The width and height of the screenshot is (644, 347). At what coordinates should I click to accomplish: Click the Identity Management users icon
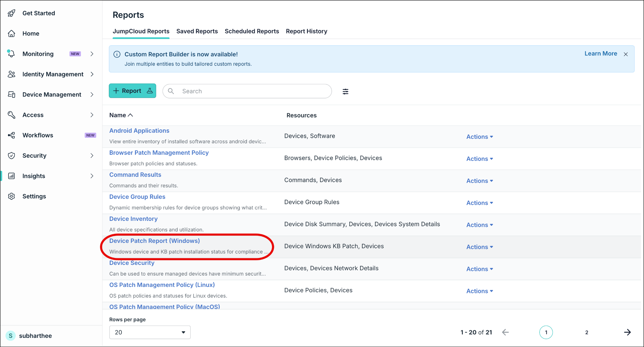click(x=11, y=74)
